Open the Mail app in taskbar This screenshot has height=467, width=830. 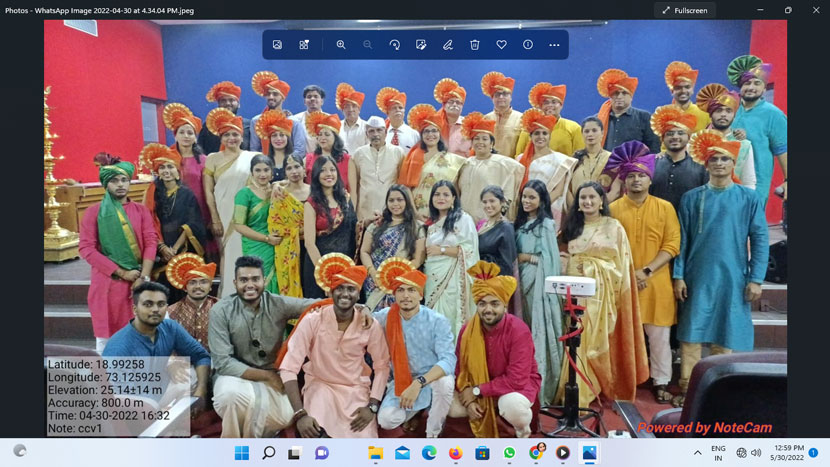click(402, 453)
